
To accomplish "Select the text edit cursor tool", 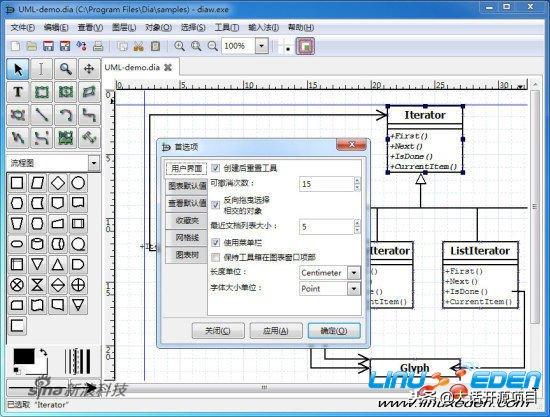I will coord(41,69).
